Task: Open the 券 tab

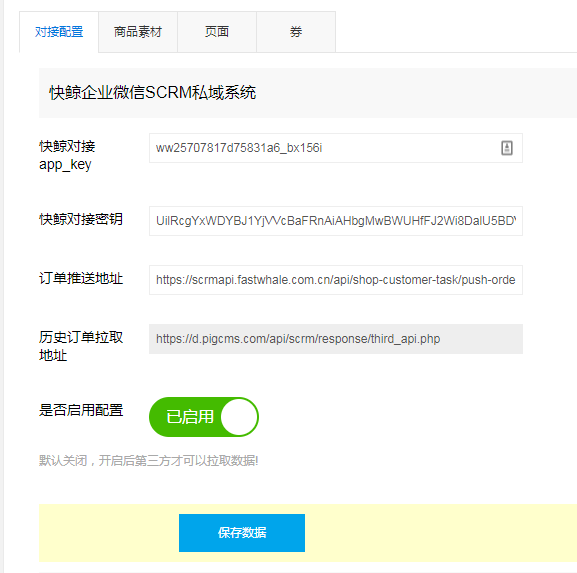Action: coord(296,32)
